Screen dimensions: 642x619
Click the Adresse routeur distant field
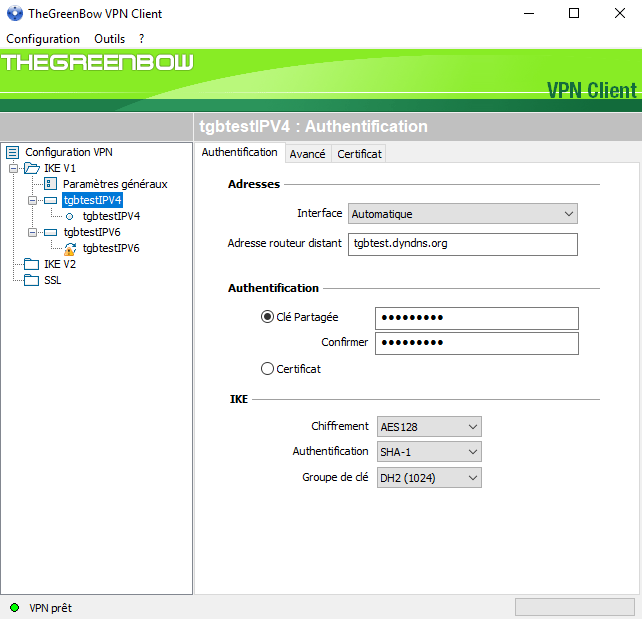[463, 244]
